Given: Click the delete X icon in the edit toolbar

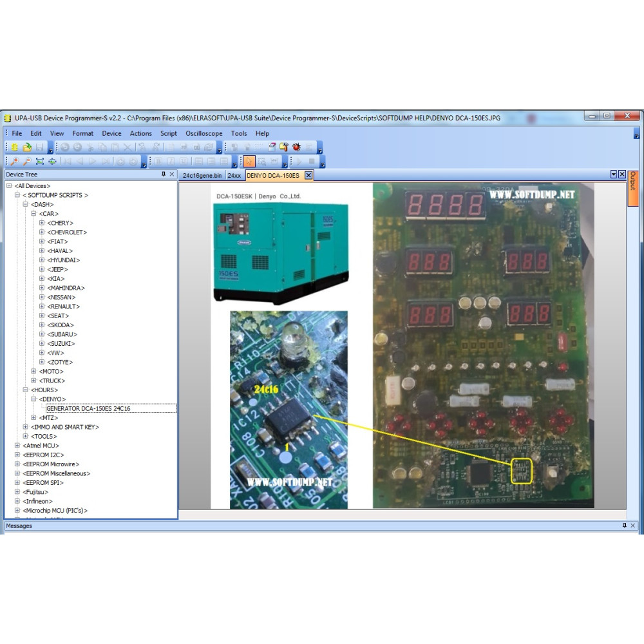Looking at the screenshot, I should 128,147.
